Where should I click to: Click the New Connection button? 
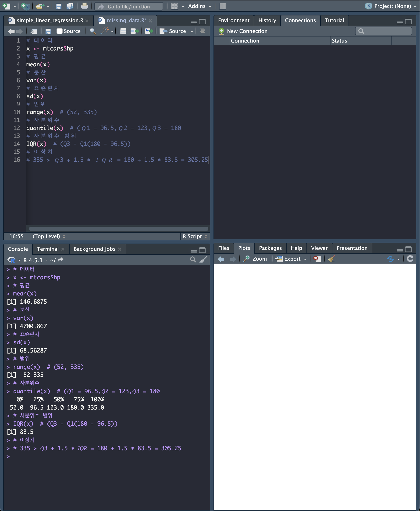[243, 31]
